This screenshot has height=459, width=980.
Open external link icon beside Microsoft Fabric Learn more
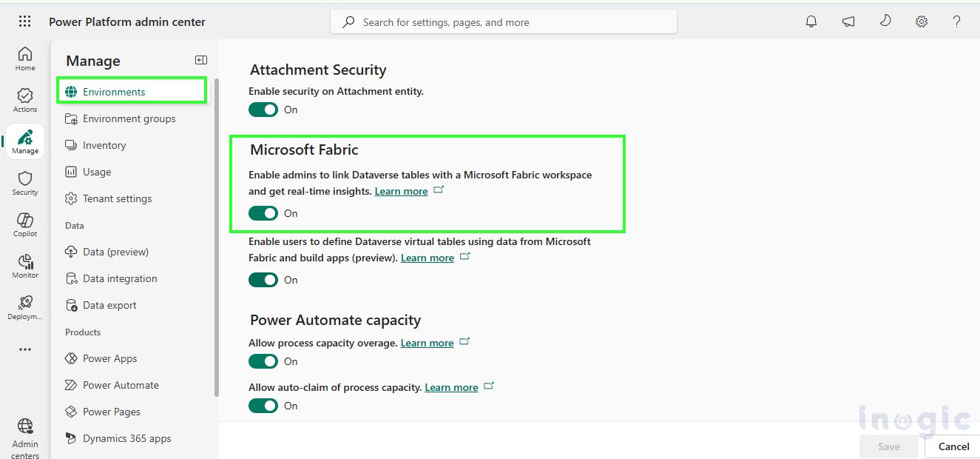pos(439,190)
